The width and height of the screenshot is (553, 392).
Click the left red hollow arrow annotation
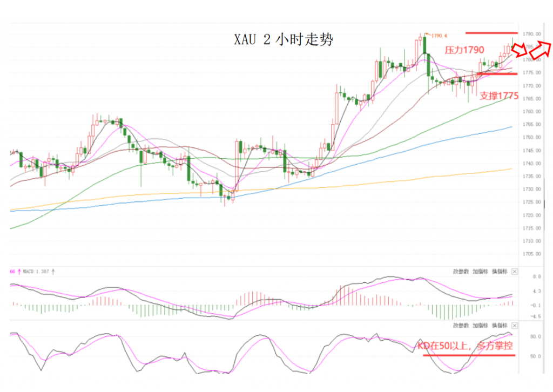click(x=519, y=50)
